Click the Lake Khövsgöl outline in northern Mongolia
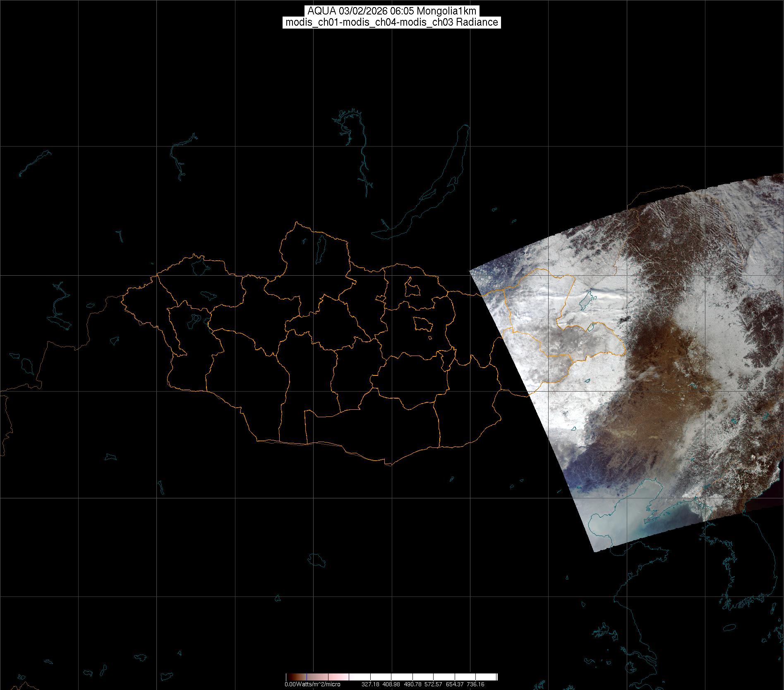This screenshot has width=784, height=690. click(x=320, y=246)
